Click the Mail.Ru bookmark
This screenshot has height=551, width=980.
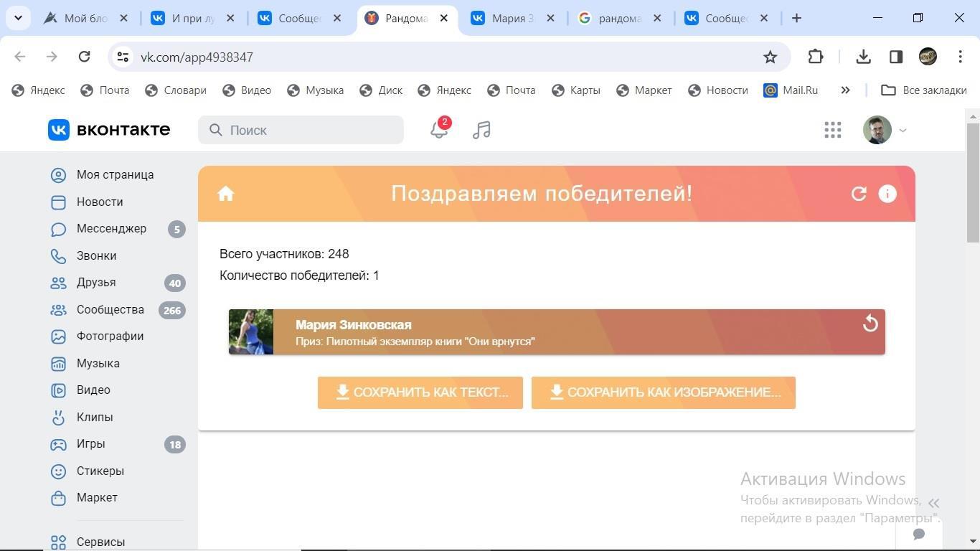[791, 90]
